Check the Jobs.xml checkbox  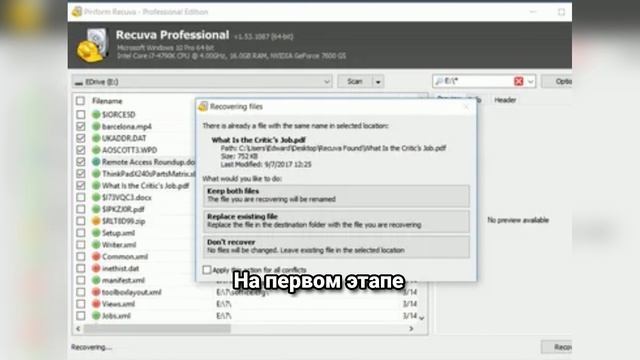pyautogui.click(x=81, y=316)
